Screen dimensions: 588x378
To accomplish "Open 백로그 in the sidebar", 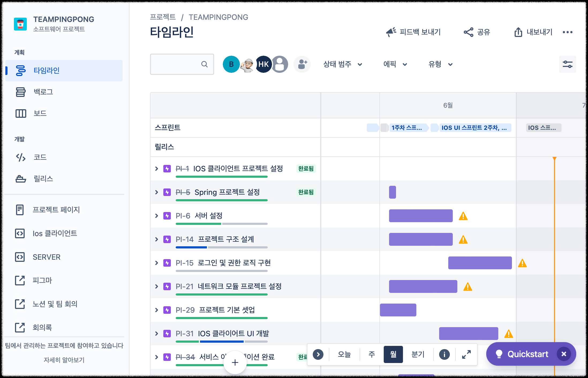I will [43, 92].
